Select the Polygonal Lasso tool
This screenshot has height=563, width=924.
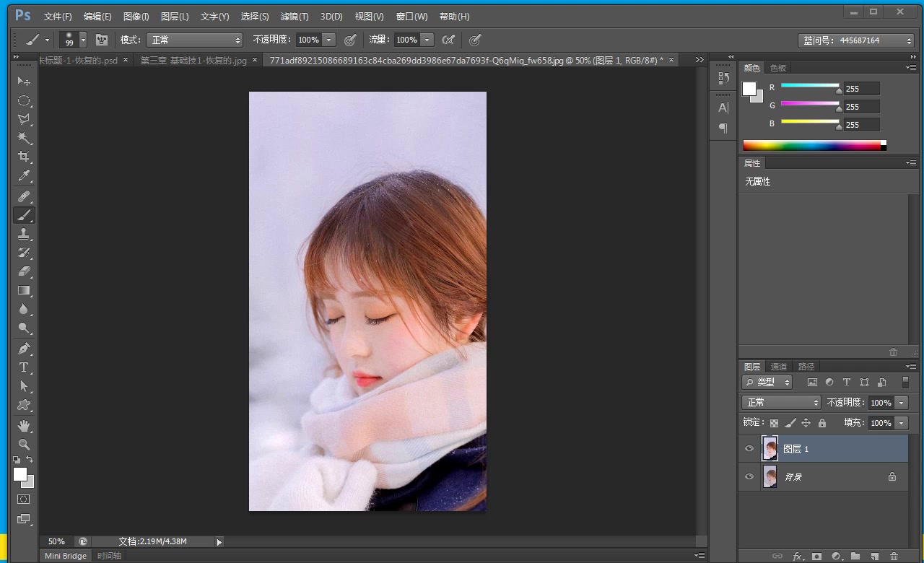tap(24, 119)
